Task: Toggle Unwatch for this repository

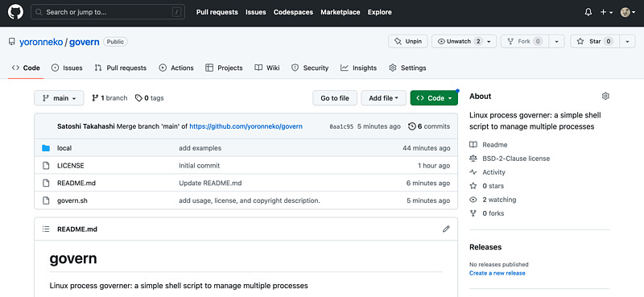Action: point(464,41)
